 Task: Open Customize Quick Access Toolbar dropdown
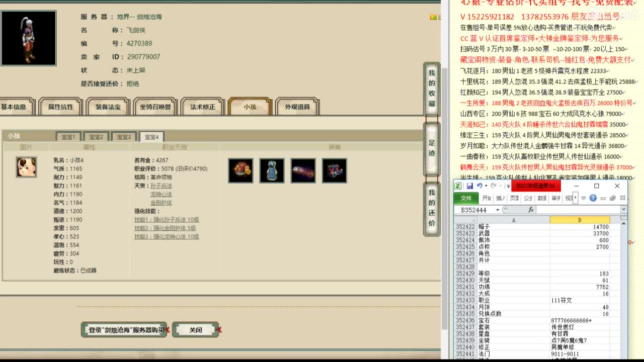click(x=508, y=186)
